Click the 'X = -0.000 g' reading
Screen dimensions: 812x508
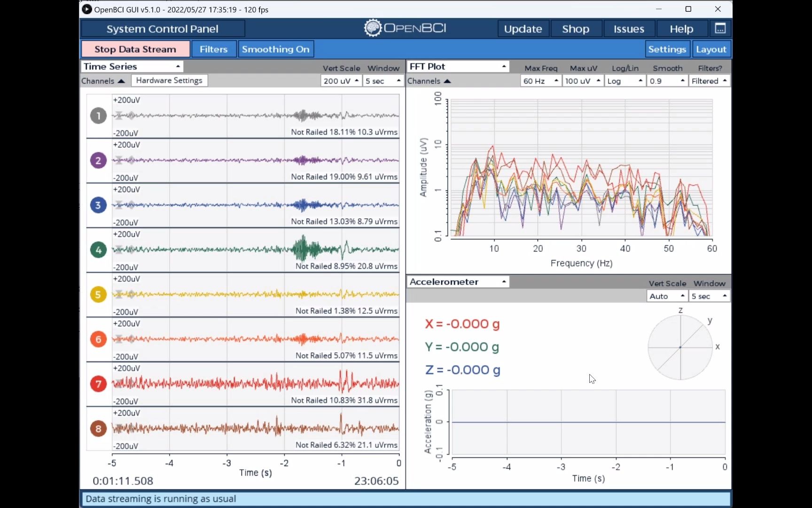(x=462, y=324)
